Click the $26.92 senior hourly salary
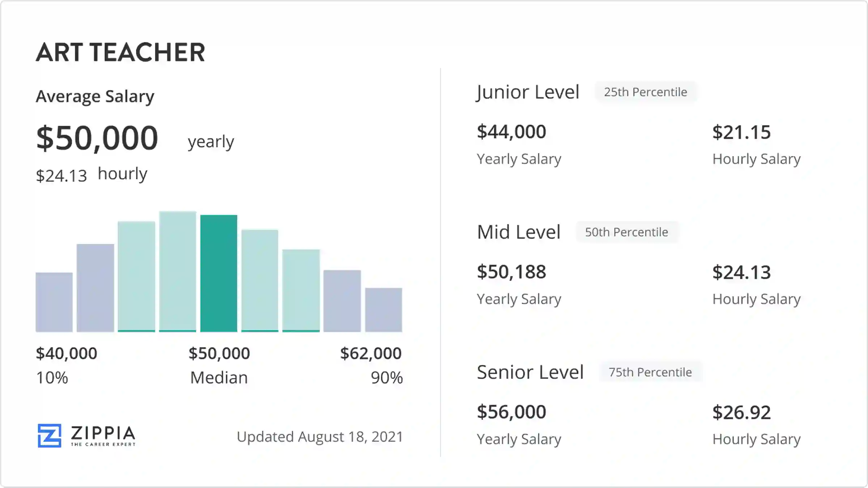This screenshot has height=488, width=868. 741,412
